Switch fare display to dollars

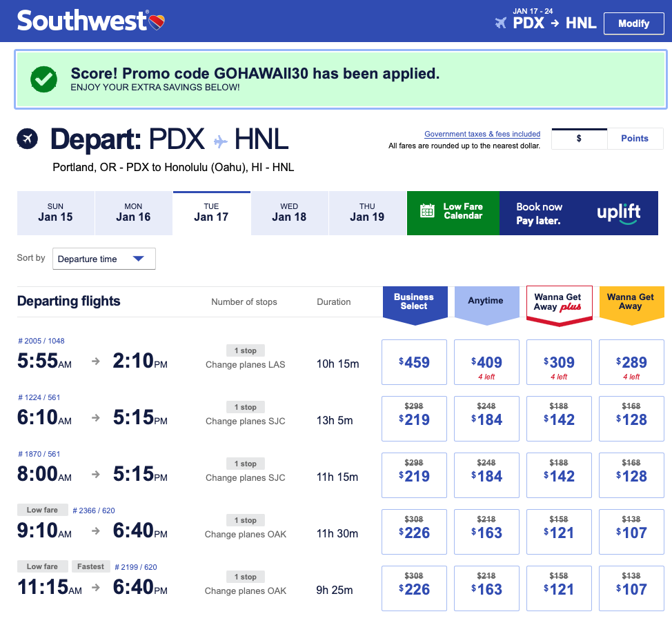click(x=579, y=139)
